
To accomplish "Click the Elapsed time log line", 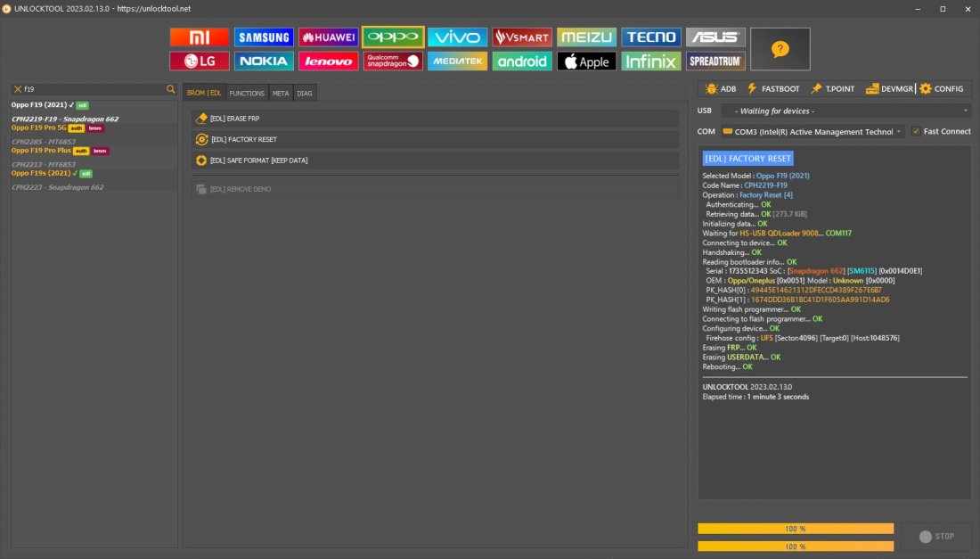I will 755,397.
